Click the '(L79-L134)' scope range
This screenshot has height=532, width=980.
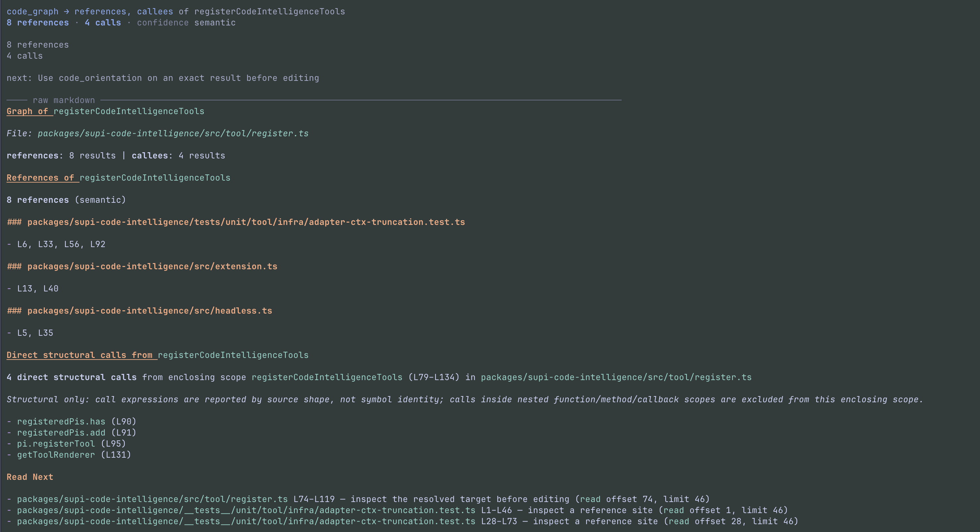coord(434,377)
